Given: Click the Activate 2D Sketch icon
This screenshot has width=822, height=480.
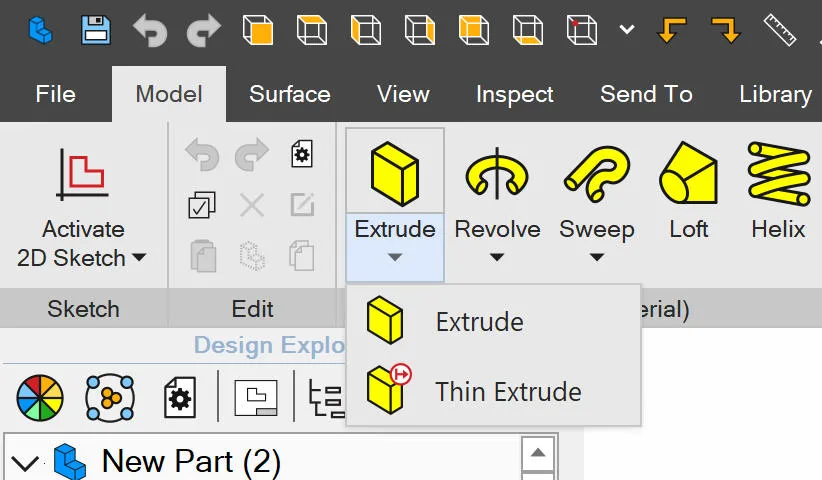Looking at the screenshot, I should (x=82, y=175).
